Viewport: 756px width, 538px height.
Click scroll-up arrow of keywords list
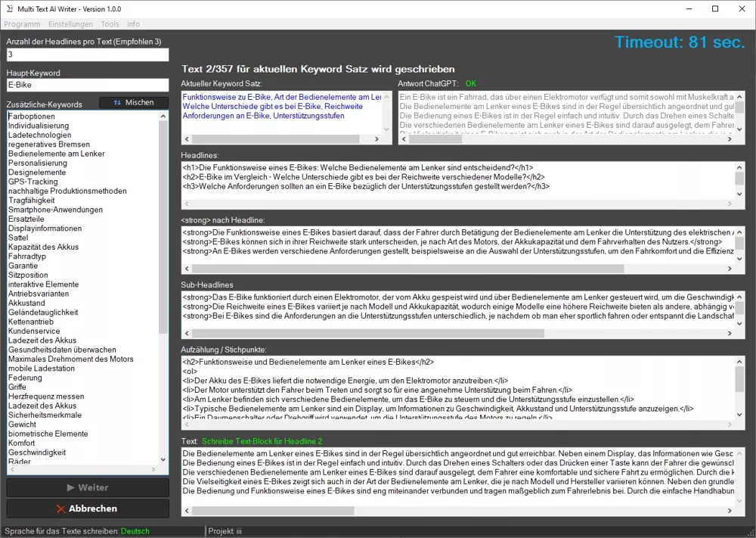(163, 116)
